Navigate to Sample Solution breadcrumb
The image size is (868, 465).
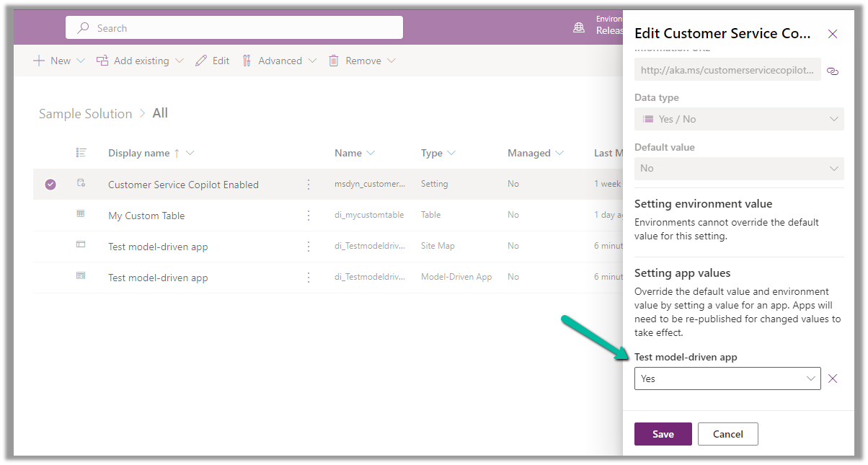tap(86, 114)
